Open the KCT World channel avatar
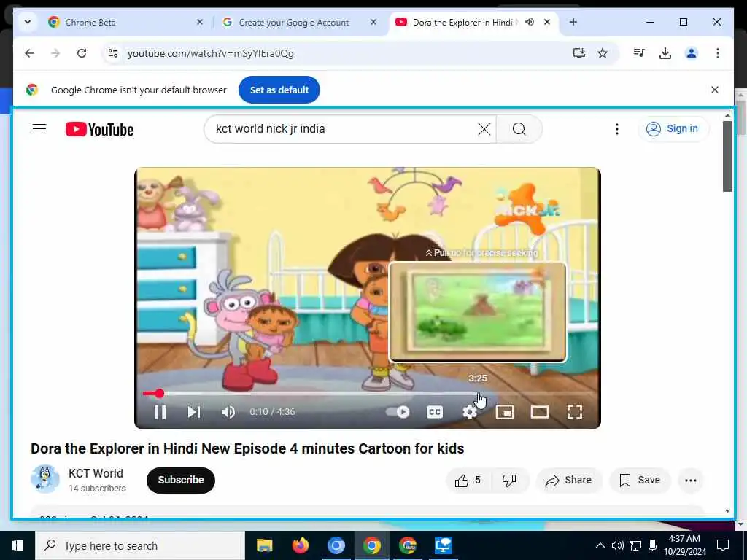The height and width of the screenshot is (560, 747). tap(44, 479)
